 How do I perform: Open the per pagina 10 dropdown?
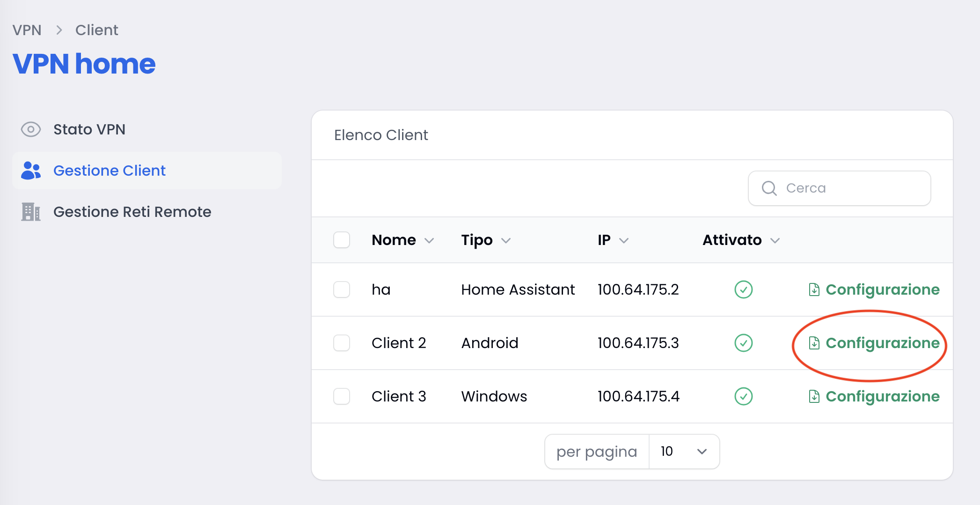pyautogui.click(x=684, y=452)
